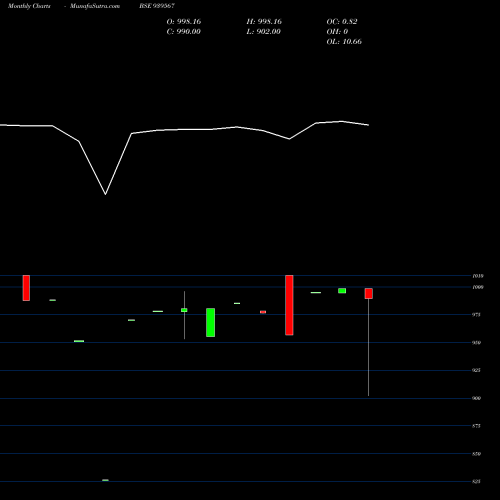The width and height of the screenshot is (500, 500).
Task: Select the tallest red candlestick
Action: [x=289, y=305]
